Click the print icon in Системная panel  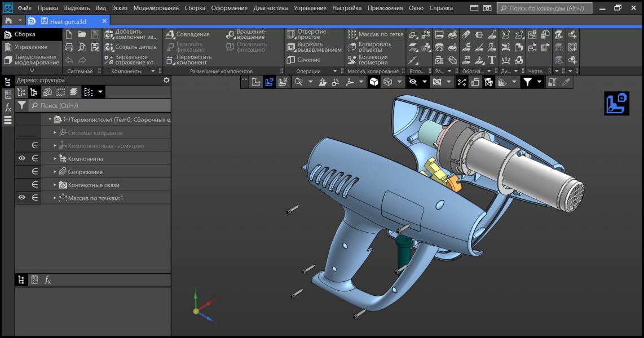[69, 47]
